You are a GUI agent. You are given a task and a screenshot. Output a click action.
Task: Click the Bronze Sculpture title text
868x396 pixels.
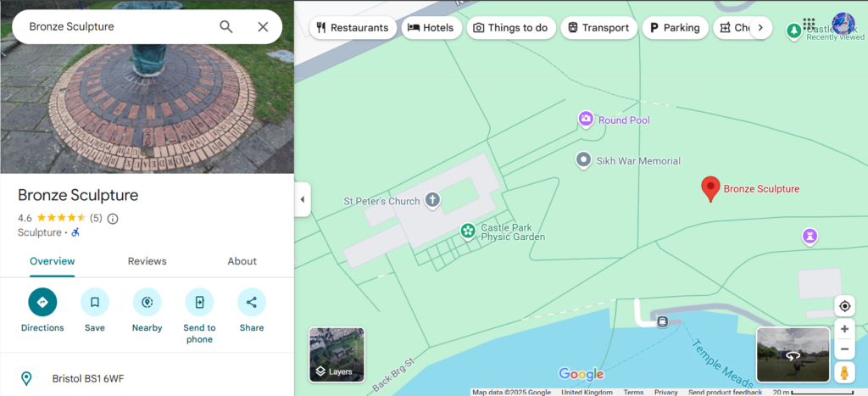(x=78, y=195)
